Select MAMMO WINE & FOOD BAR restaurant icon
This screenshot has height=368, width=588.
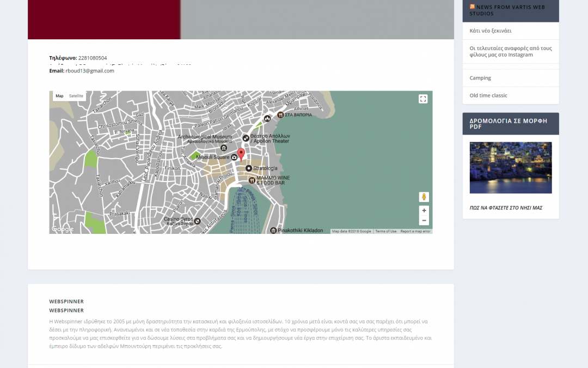[x=252, y=180]
